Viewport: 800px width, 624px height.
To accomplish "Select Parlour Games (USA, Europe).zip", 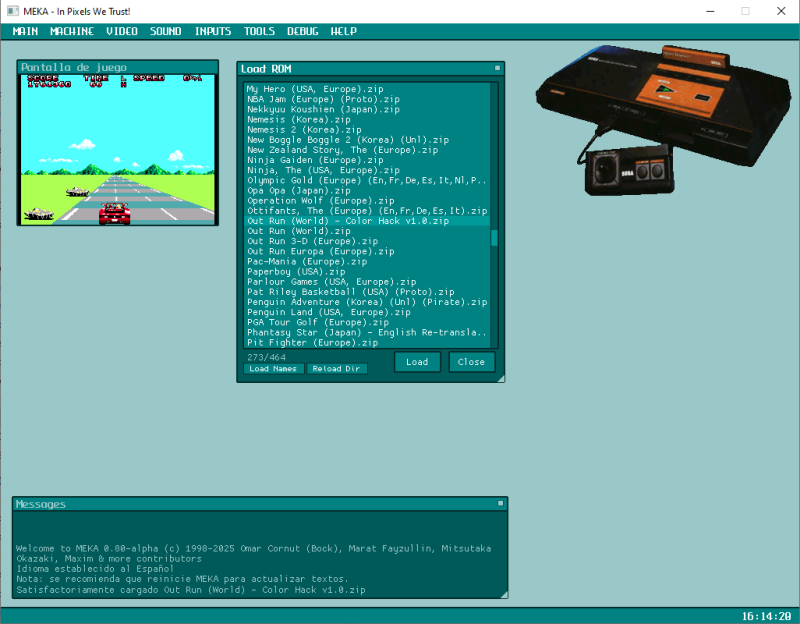I will (x=367, y=282).
